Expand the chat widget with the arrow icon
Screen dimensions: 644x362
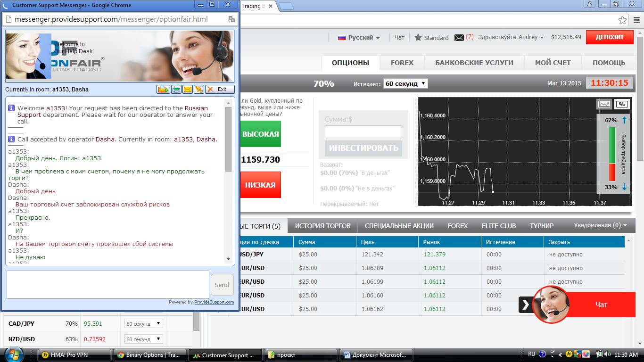(525, 304)
